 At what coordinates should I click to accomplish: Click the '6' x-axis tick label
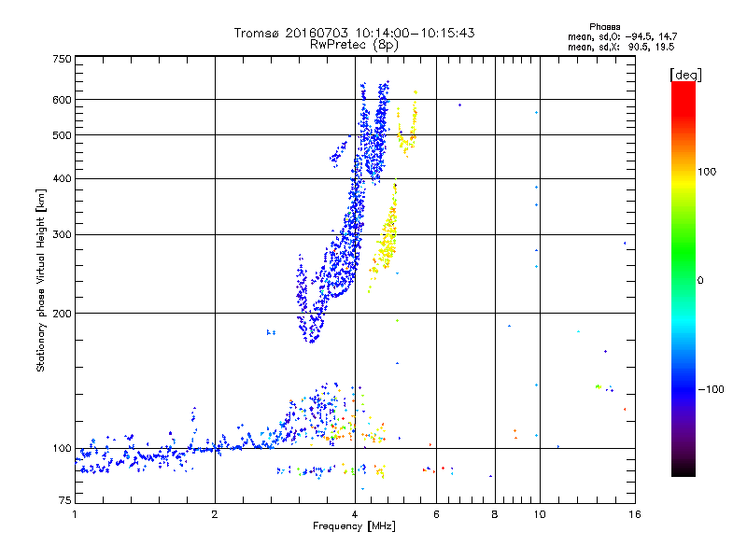[x=436, y=514]
